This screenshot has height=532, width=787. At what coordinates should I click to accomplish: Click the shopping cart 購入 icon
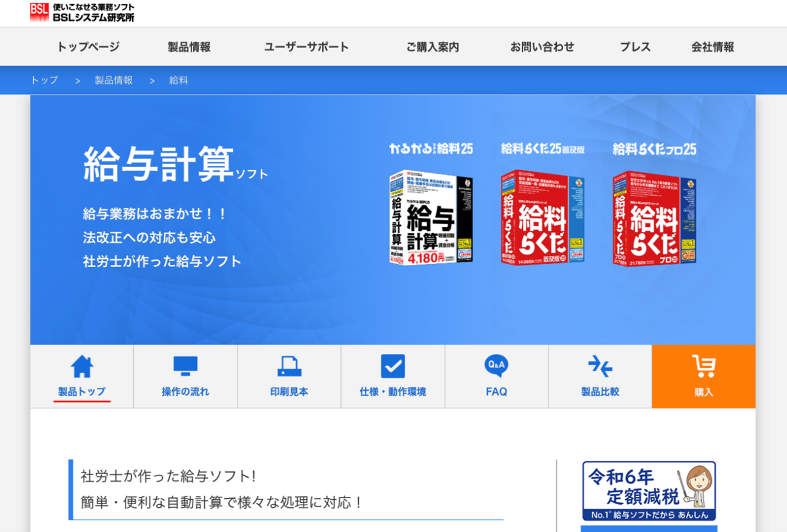click(x=703, y=366)
